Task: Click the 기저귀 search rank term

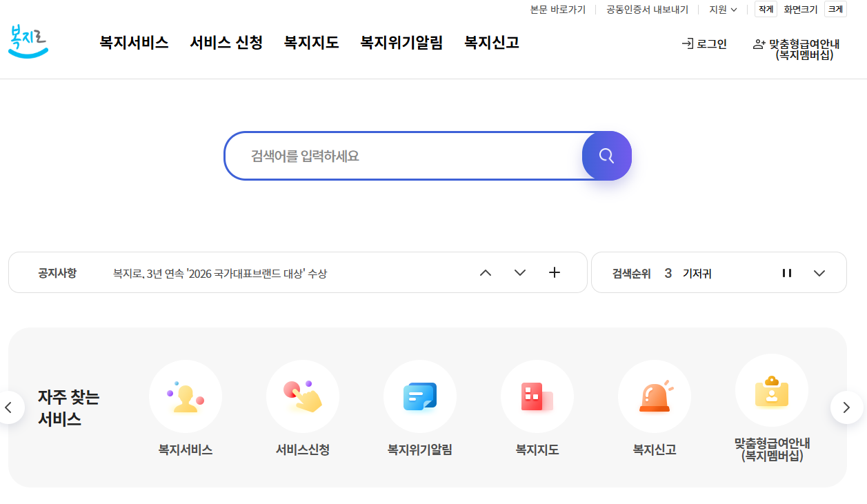Action: point(697,274)
